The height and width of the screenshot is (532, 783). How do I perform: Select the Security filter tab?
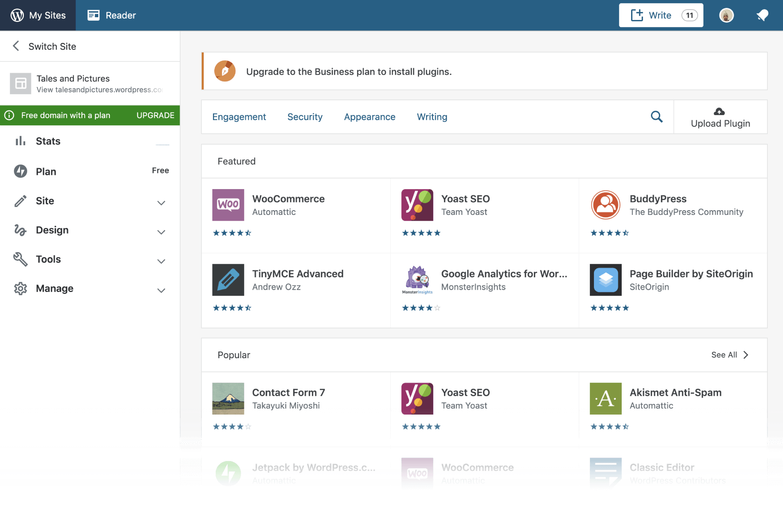305,116
